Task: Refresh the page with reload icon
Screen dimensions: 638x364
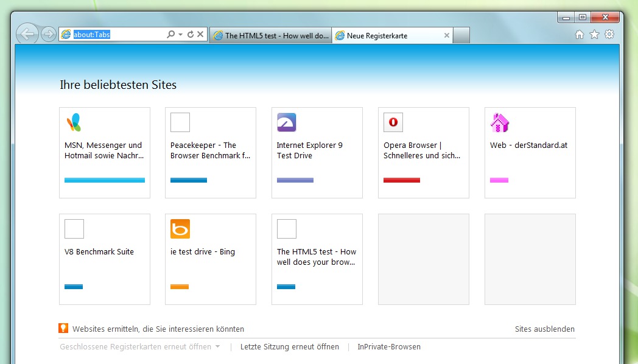Action: point(191,35)
